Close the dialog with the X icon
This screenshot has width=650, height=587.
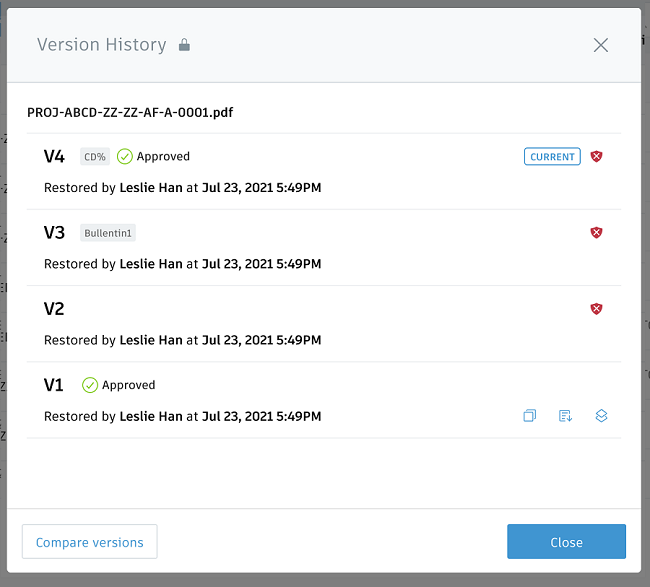[x=600, y=45]
